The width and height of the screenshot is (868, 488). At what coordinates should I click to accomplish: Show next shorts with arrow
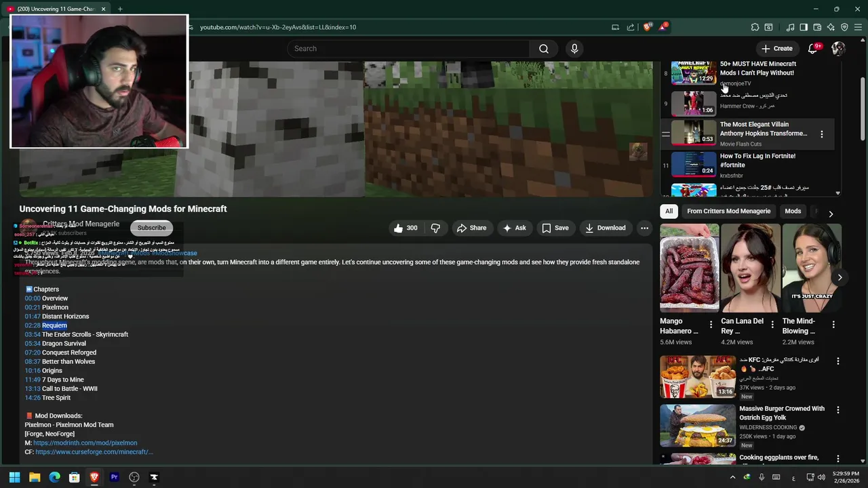(840, 277)
